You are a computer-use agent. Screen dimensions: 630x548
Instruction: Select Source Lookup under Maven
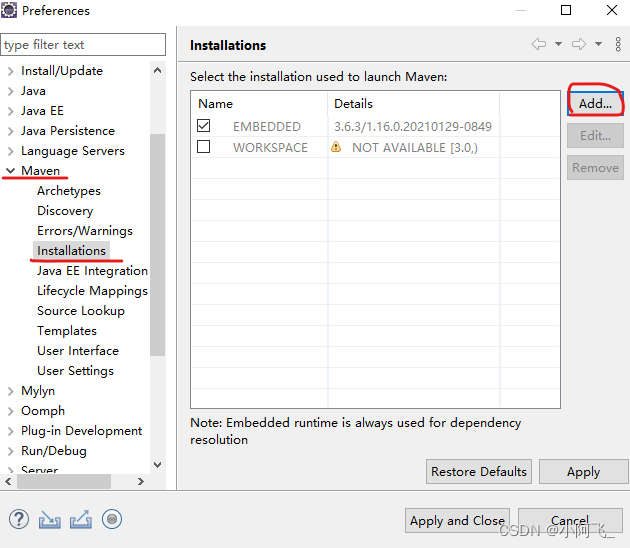coord(81,311)
